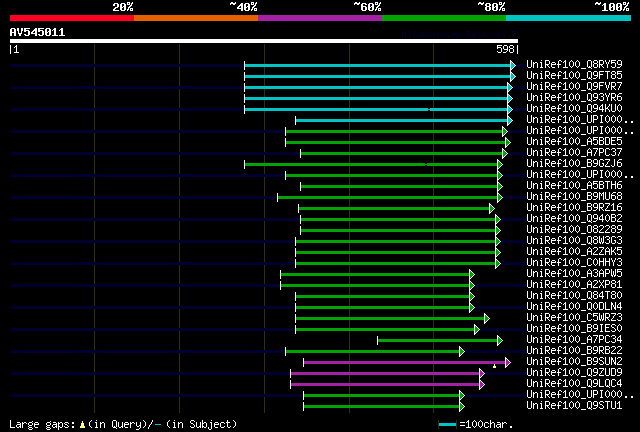Click the purple alignment bar for UniRef100_Q9ZUD9
Viewport: 640px width, 432px height.
point(385,374)
